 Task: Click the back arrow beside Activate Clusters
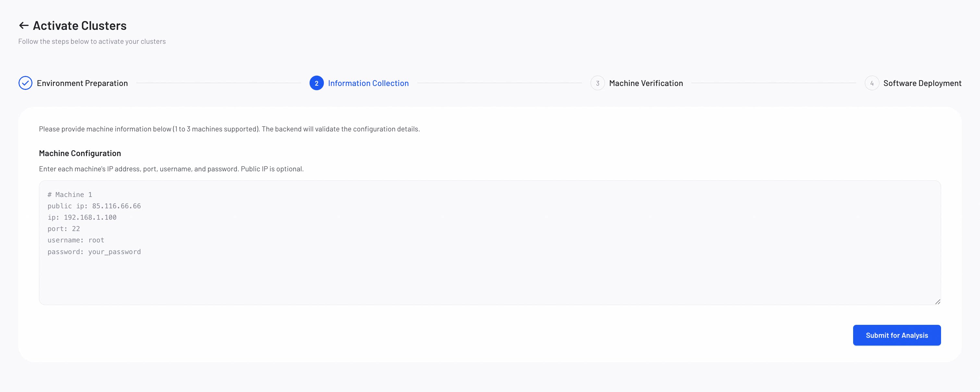click(24, 26)
